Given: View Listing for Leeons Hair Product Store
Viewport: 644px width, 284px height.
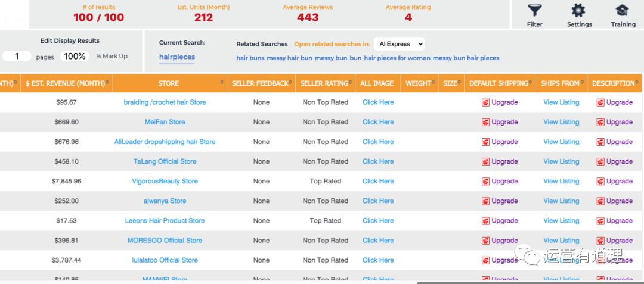Looking at the screenshot, I should (x=561, y=221).
